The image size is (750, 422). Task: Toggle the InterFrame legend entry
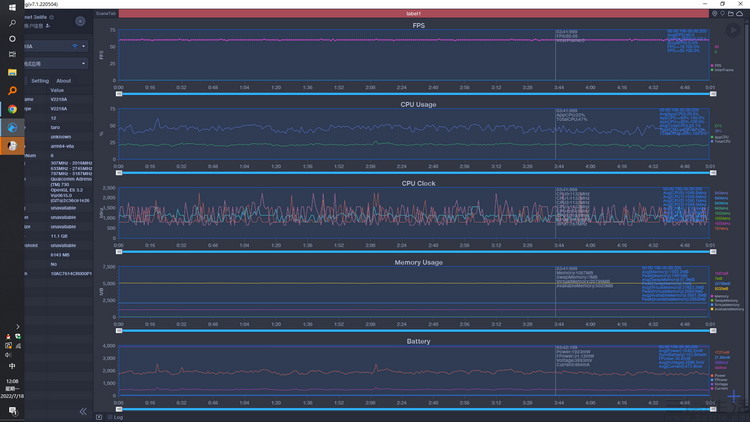click(722, 70)
